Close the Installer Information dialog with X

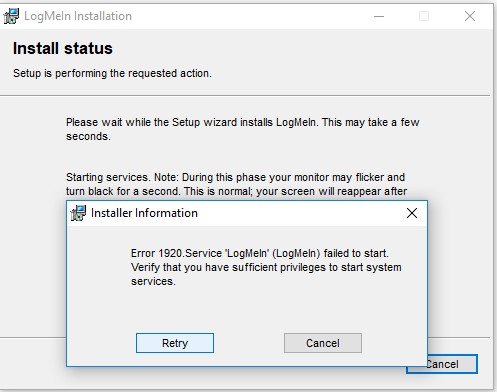[412, 213]
